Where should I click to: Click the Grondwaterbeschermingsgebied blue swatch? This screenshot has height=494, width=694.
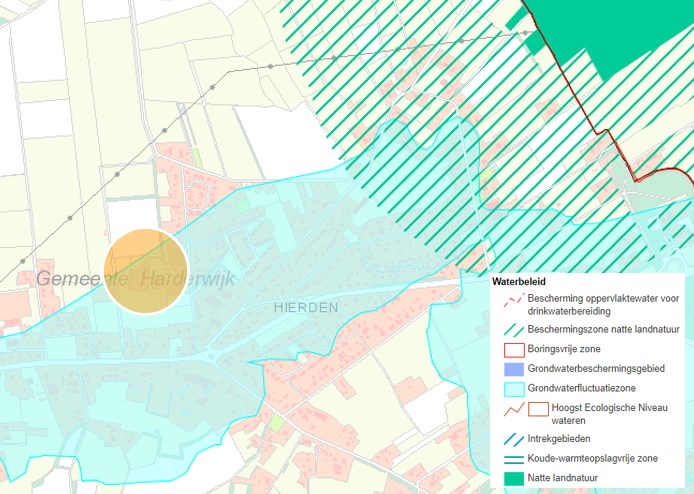coord(514,369)
